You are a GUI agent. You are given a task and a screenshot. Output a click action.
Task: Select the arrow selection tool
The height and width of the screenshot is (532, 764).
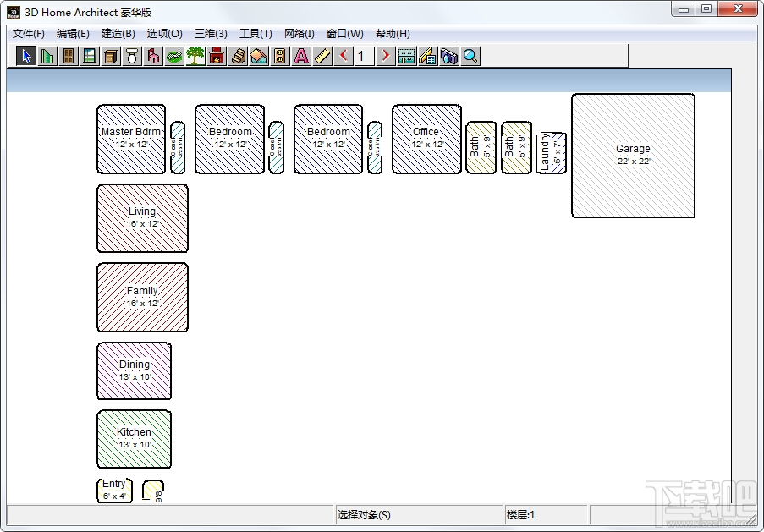pos(26,56)
